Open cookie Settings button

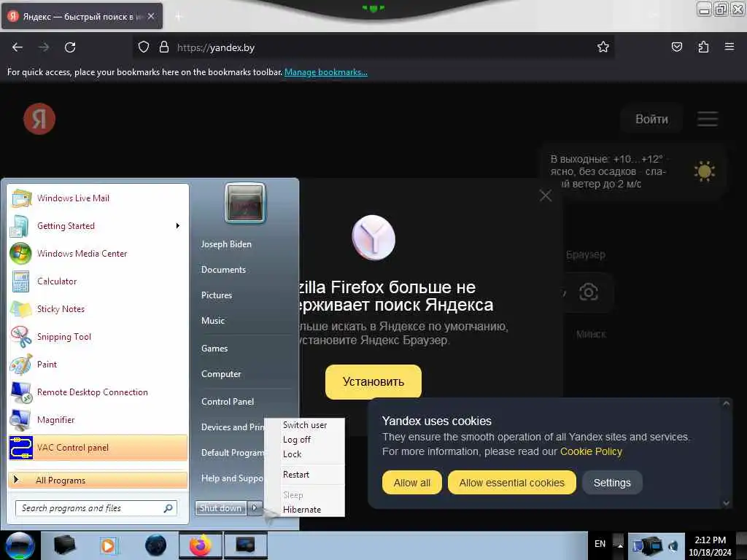click(x=612, y=483)
